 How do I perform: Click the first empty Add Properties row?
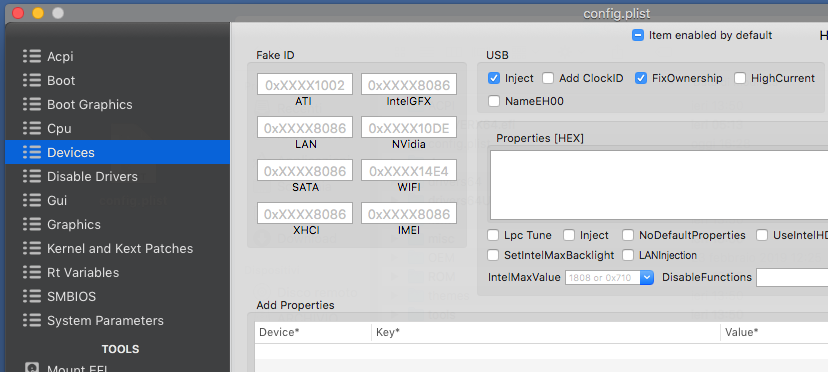coord(541,351)
